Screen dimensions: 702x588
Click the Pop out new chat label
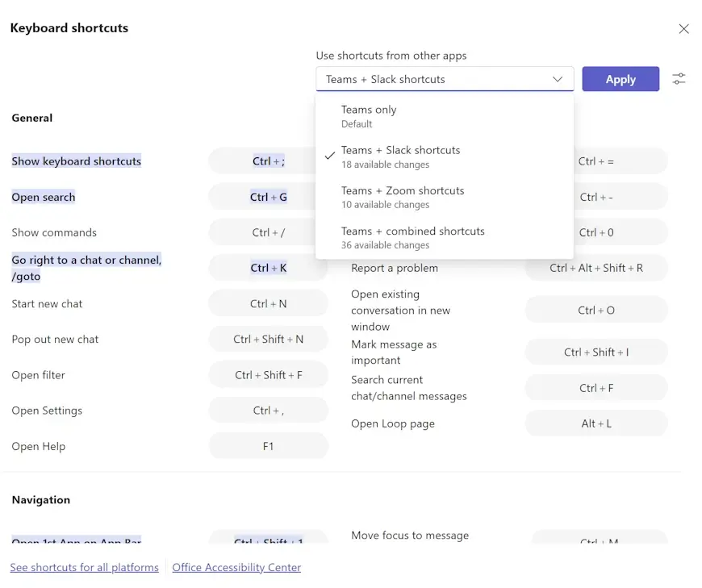(55, 340)
